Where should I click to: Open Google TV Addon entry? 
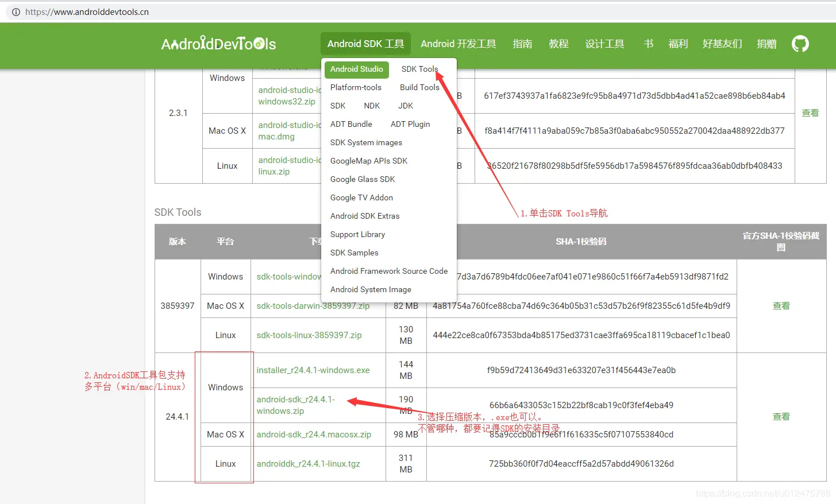pyautogui.click(x=361, y=197)
